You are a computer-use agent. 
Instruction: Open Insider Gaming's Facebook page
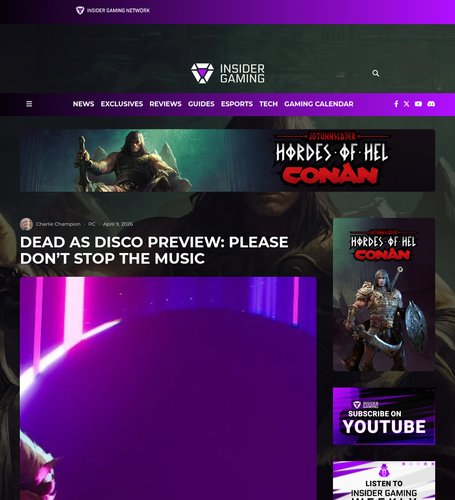396,104
